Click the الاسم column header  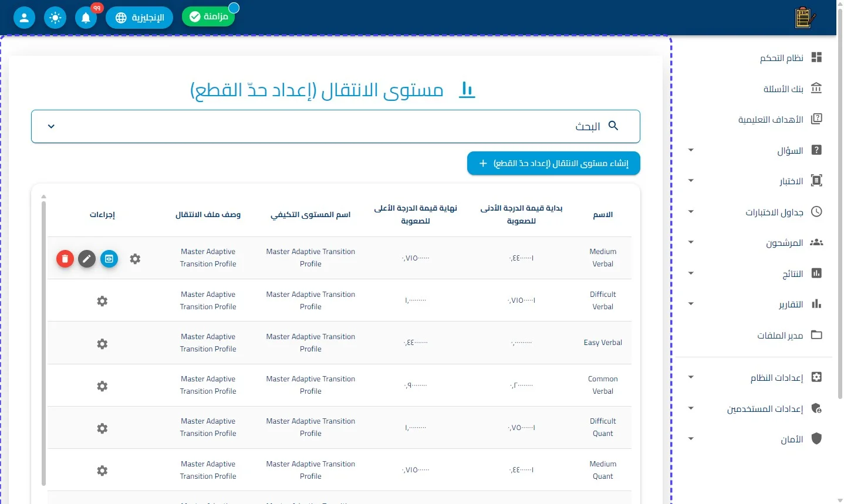[603, 215]
